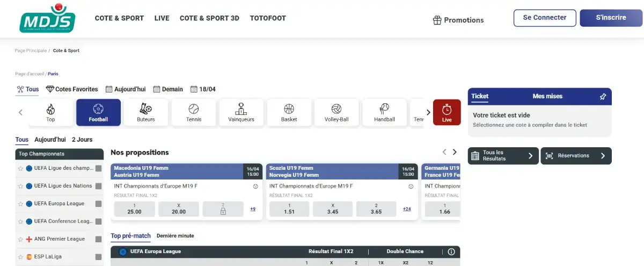Open the TOTOFOOT menu
This screenshot has height=266, width=644.
(268, 18)
